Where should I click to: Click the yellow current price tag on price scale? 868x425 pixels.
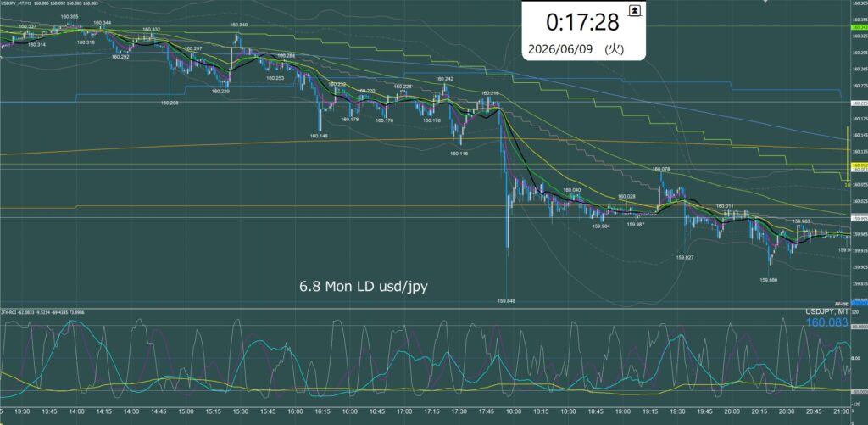tap(860, 165)
